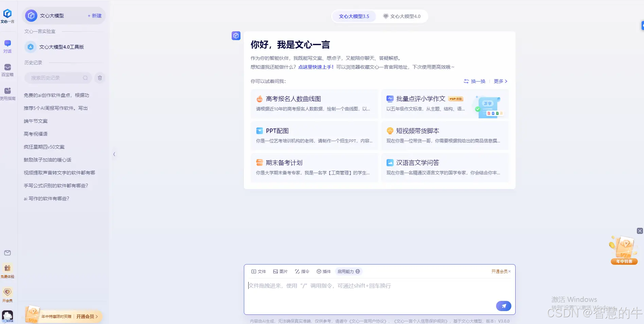Click the search magnifier icon in history box
This screenshot has width=644, height=324.
85,78
